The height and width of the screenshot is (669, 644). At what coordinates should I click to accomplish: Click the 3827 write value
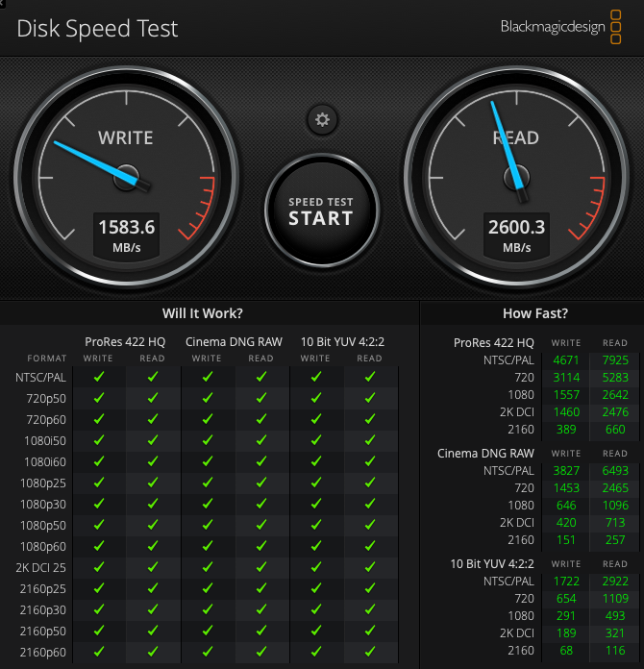coord(566,471)
